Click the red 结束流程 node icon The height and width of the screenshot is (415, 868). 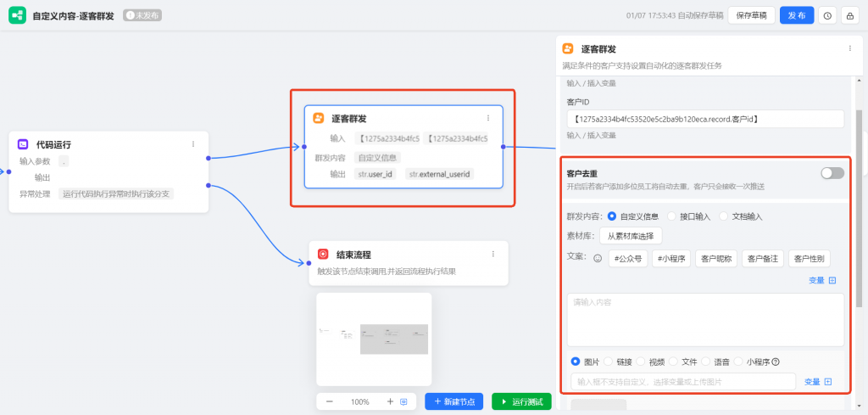click(323, 255)
